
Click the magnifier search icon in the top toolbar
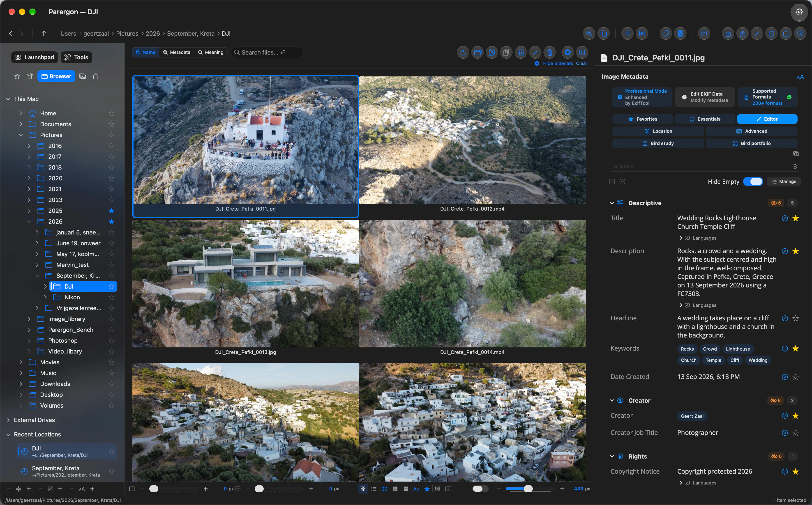pyautogui.click(x=589, y=33)
